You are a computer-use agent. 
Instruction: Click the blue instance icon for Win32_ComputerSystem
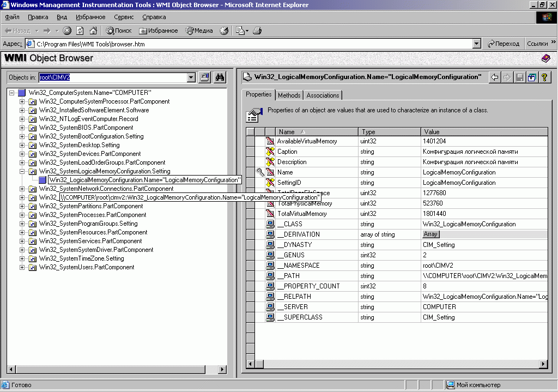point(22,93)
